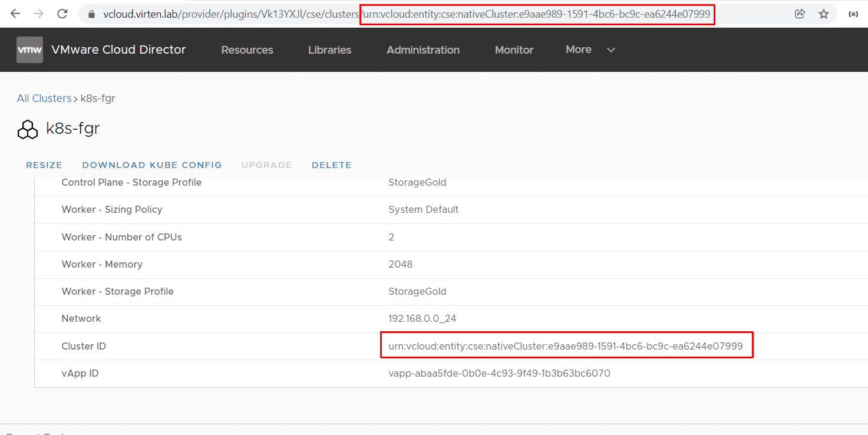
Task: Select Worker - Sizing Policy System Default value
Action: (424, 209)
